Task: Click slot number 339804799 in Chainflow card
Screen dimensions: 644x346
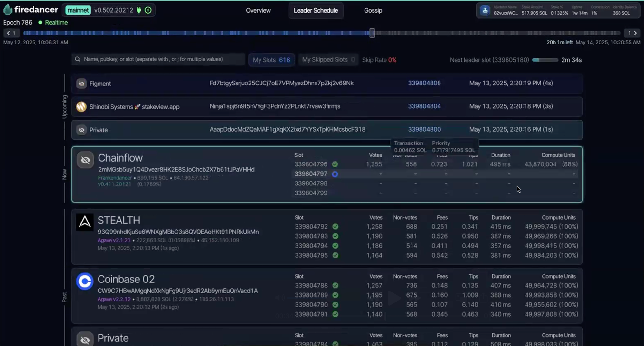Action: (x=311, y=193)
